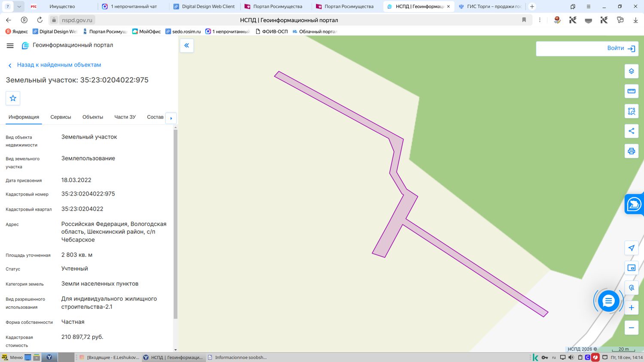Zoom out the map with minus
The image size is (644, 362).
631,328
